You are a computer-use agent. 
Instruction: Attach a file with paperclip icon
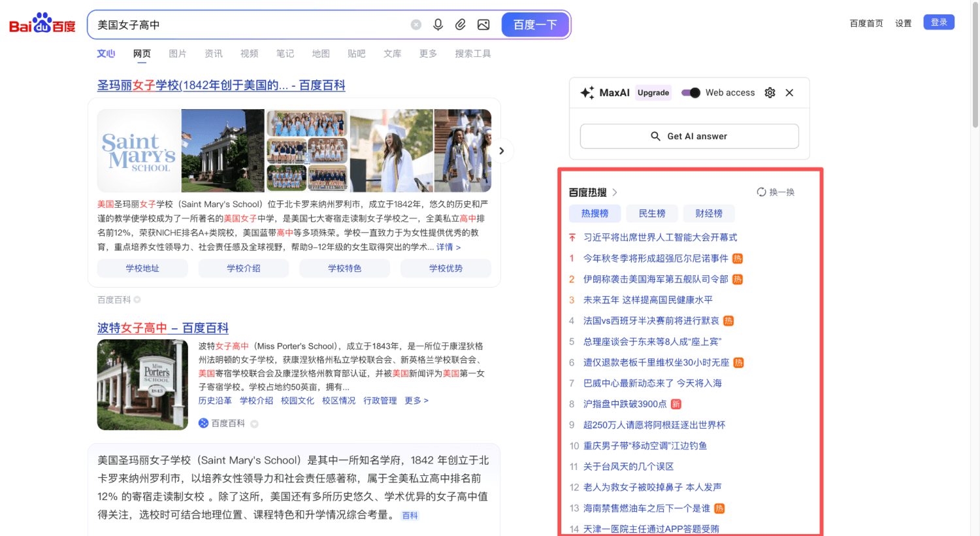(x=461, y=25)
